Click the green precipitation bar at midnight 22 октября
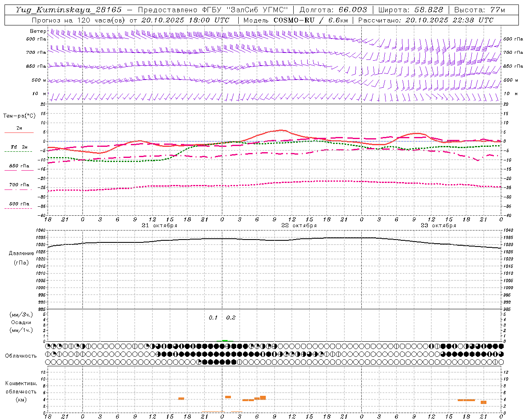Image resolution: width=525 pixels, height=420 pixels. (x=225, y=340)
